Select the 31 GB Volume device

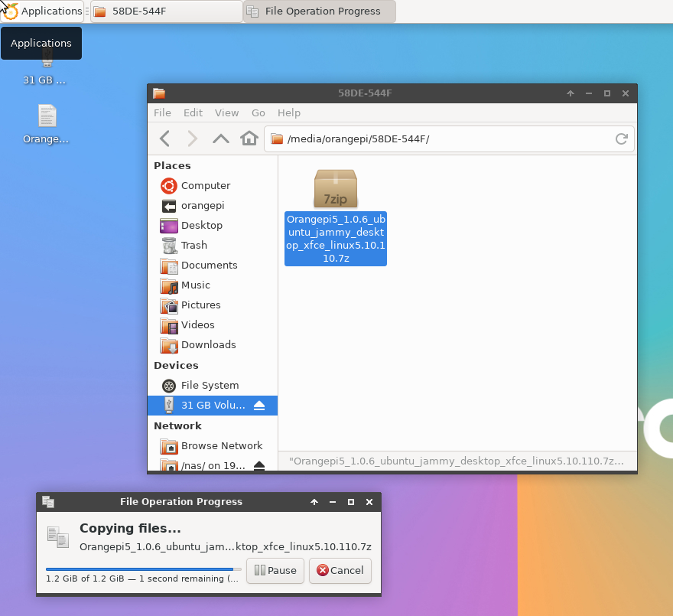[x=213, y=405]
